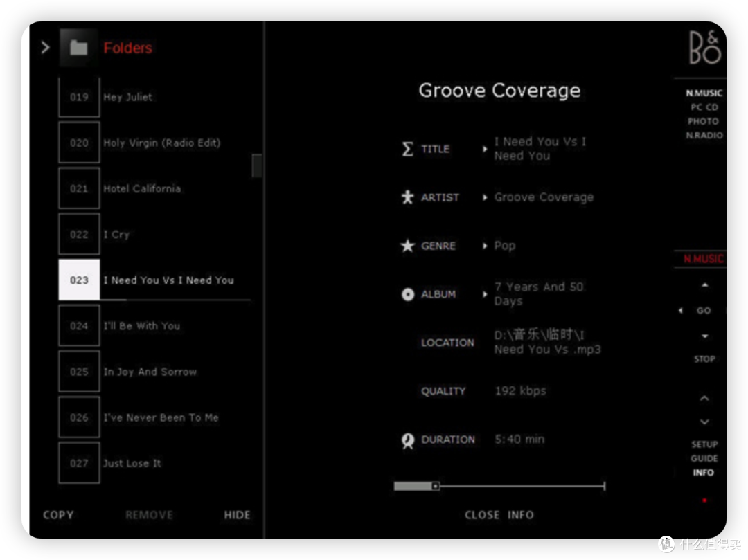The image size is (748, 560).
Task: Expand the ARTIST field arrow
Action: pyautogui.click(x=485, y=197)
